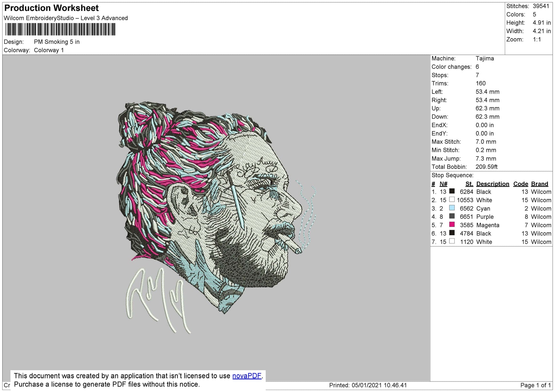Screen dimensions: 555x392
Task: Click the magenta swatch in stop 5
Action: click(x=452, y=224)
